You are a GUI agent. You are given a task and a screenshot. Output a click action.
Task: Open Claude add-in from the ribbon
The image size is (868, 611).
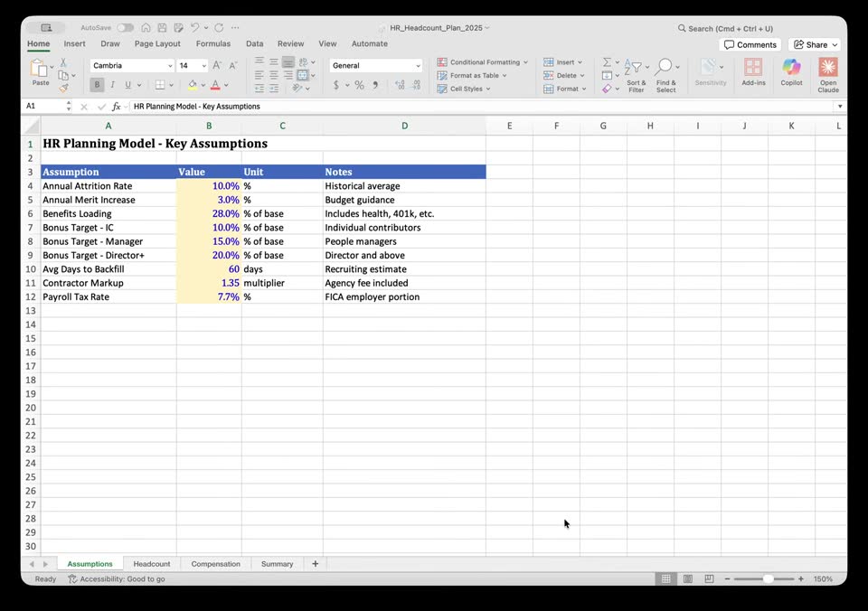point(827,75)
